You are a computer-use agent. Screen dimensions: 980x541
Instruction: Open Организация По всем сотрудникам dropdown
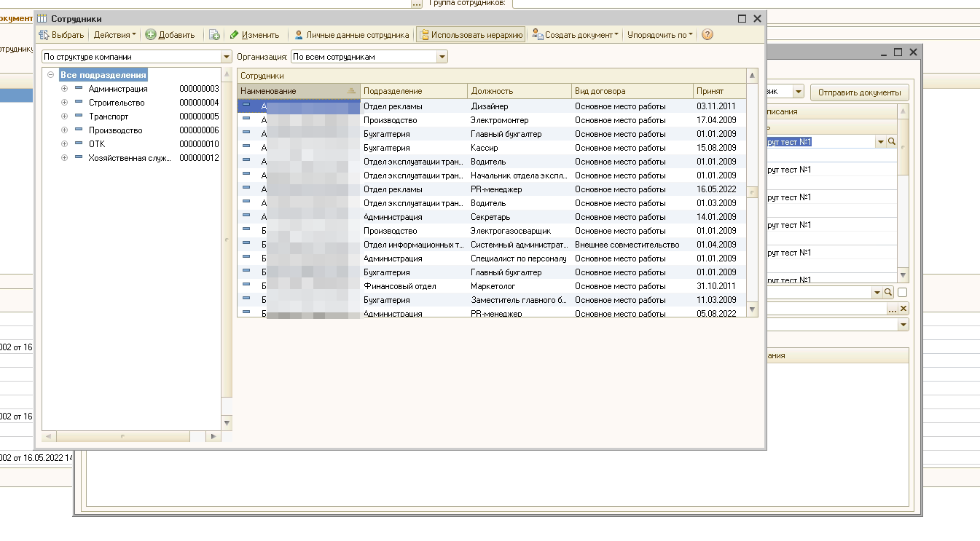tap(442, 57)
